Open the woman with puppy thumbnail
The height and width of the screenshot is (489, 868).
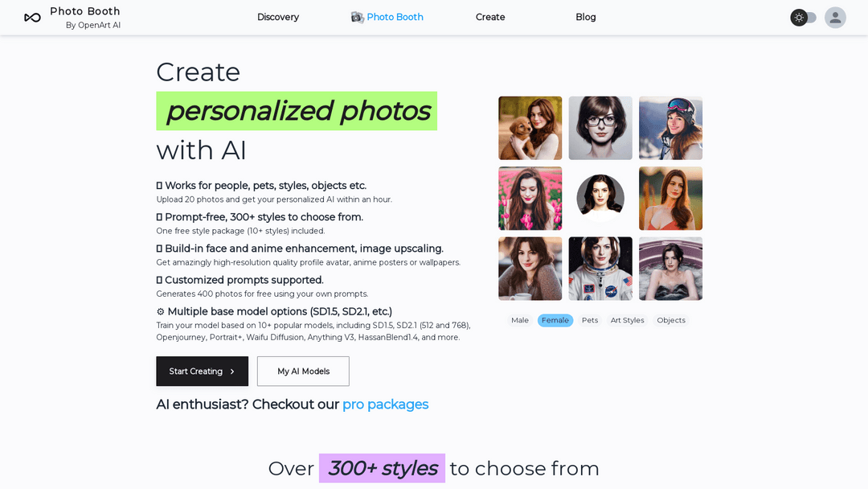pos(530,128)
